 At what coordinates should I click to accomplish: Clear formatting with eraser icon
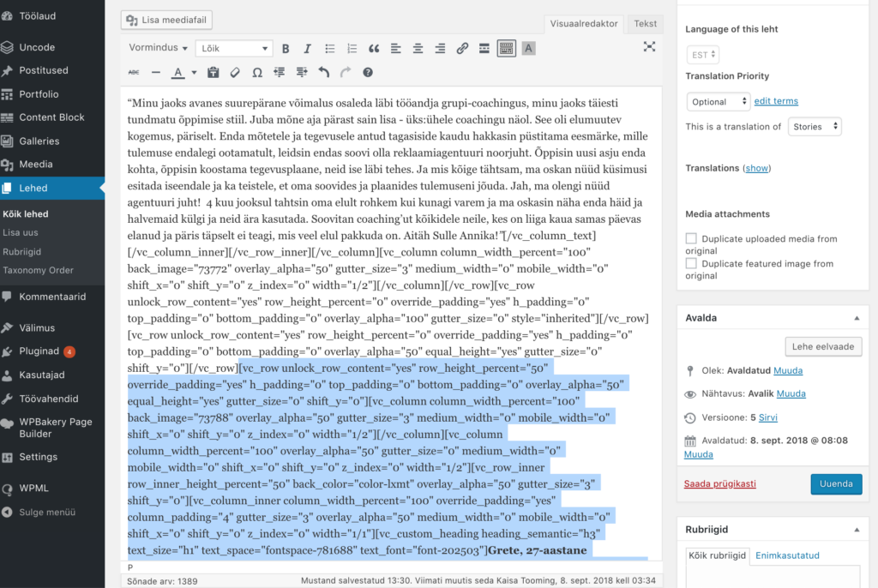pos(235,72)
